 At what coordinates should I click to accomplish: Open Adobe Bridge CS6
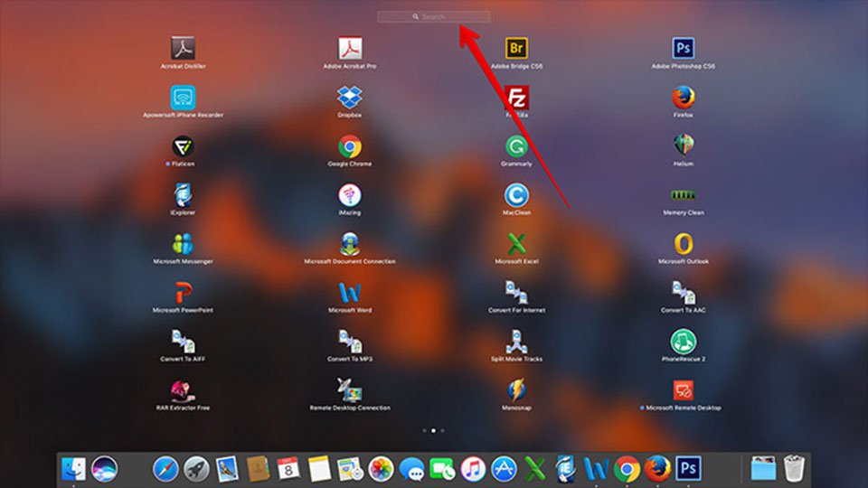(x=516, y=49)
